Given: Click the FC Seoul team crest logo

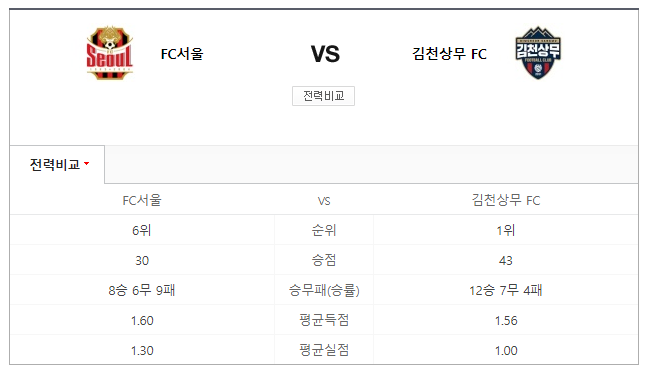Looking at the screenshot, I should (x=110, y=53).
